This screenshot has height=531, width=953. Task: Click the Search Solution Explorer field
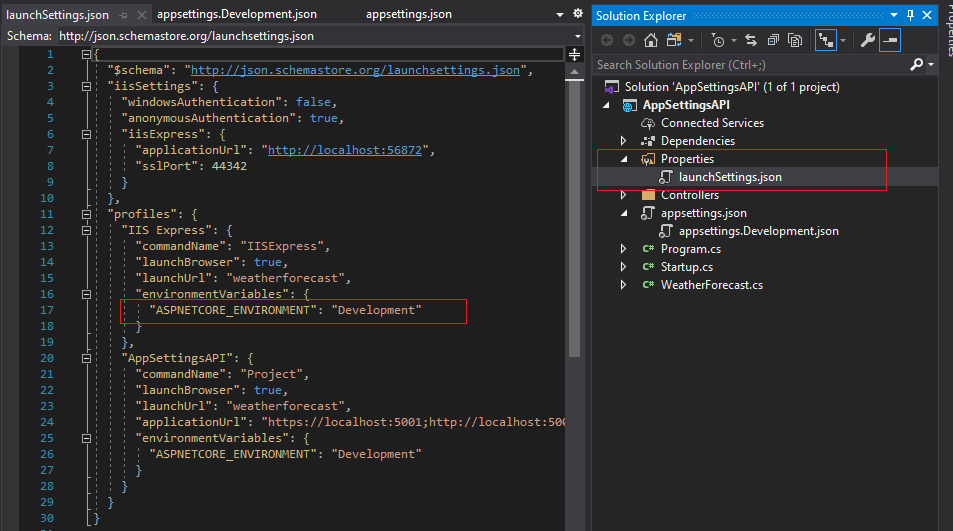click(751, 64)
